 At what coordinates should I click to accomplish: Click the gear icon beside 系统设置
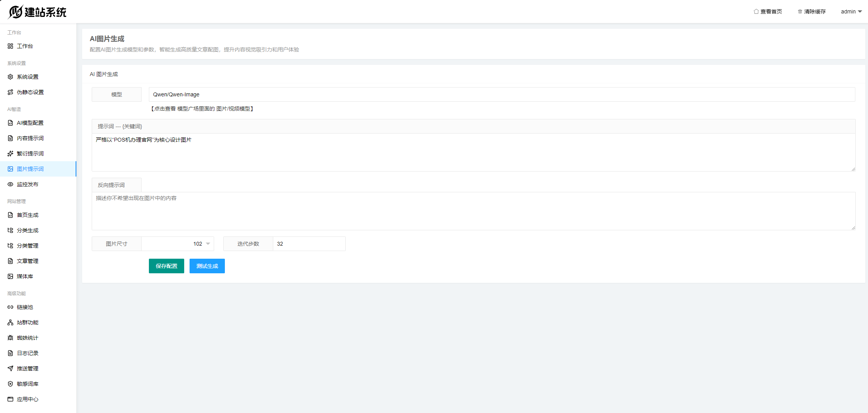click(10, 77)
